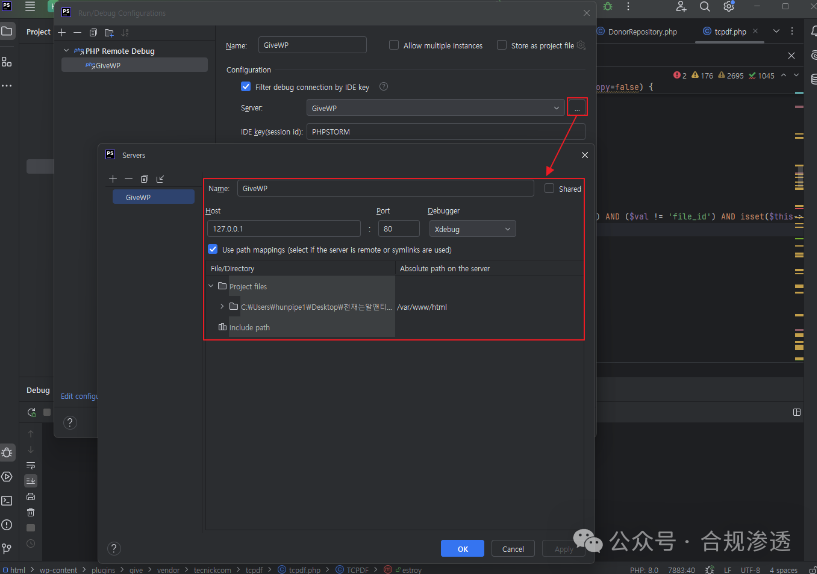The width and height of the screenshot is (817, 574).
Task: Open Servers dialog help question mark
Action: pos(114,548)
